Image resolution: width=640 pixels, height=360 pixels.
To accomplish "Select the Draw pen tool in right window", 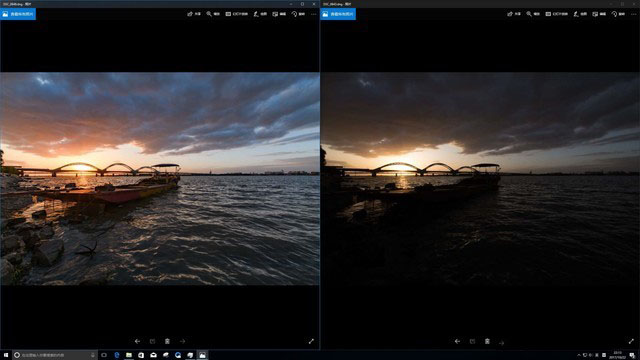I will click(580, 14).
